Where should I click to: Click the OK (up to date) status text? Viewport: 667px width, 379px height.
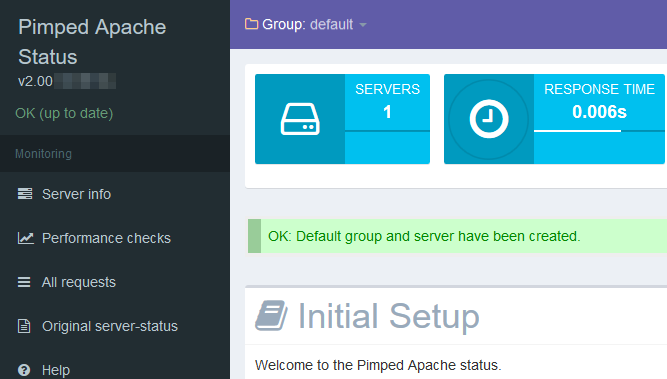[64, 113]
